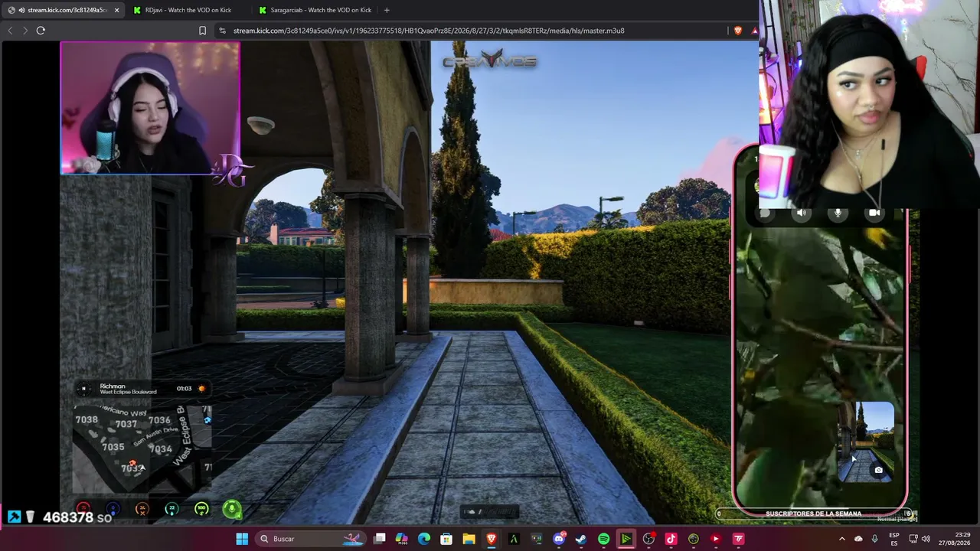This screenshot has height=551, width=980.
Task: Toggle the phone video camera button
Action: click(x=874, y=214)
